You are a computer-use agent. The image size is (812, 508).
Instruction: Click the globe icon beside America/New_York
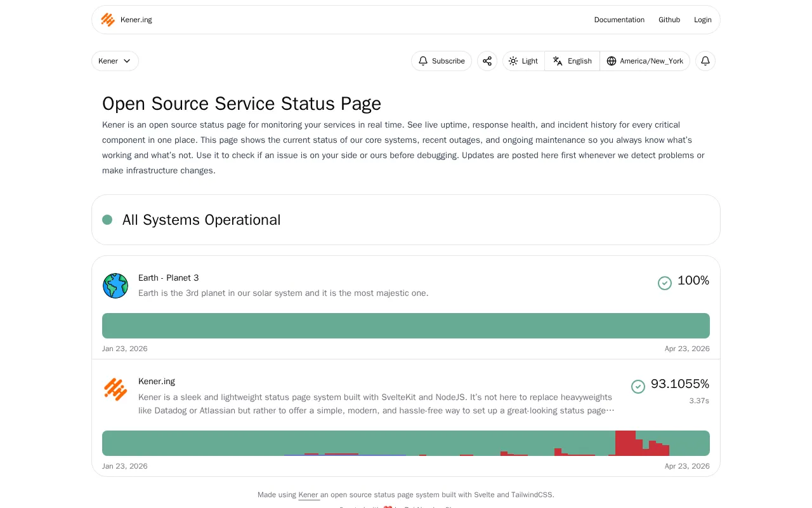point(612,61)
